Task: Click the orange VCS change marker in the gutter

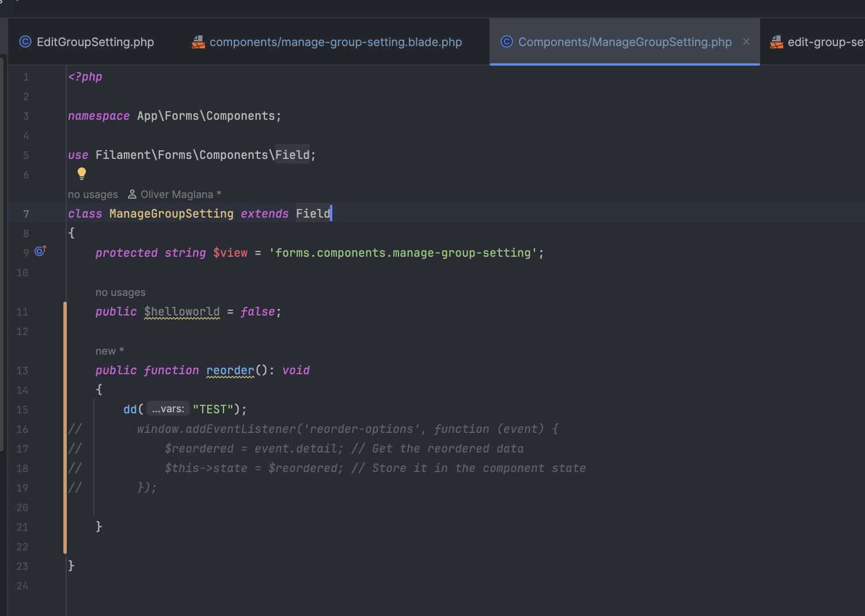Action: (65, 427)
